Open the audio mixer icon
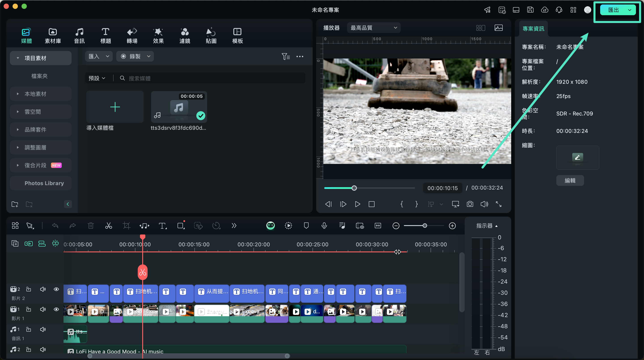644x360 pixels. point(342,226)
